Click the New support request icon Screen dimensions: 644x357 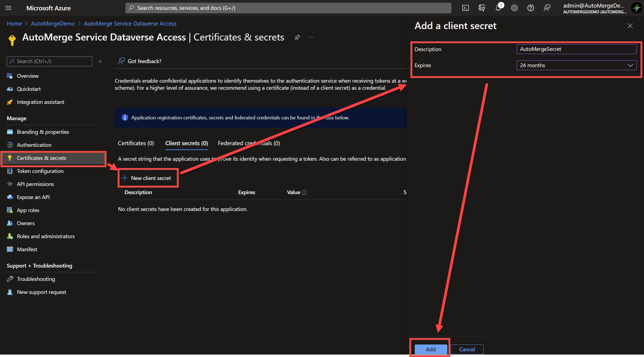(x=10, y=292)
